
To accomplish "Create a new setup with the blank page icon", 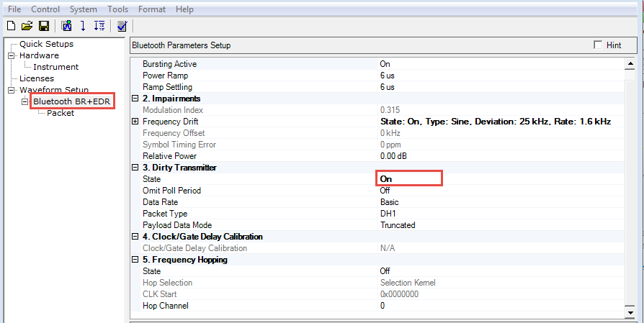I will [x=12, y=26].
